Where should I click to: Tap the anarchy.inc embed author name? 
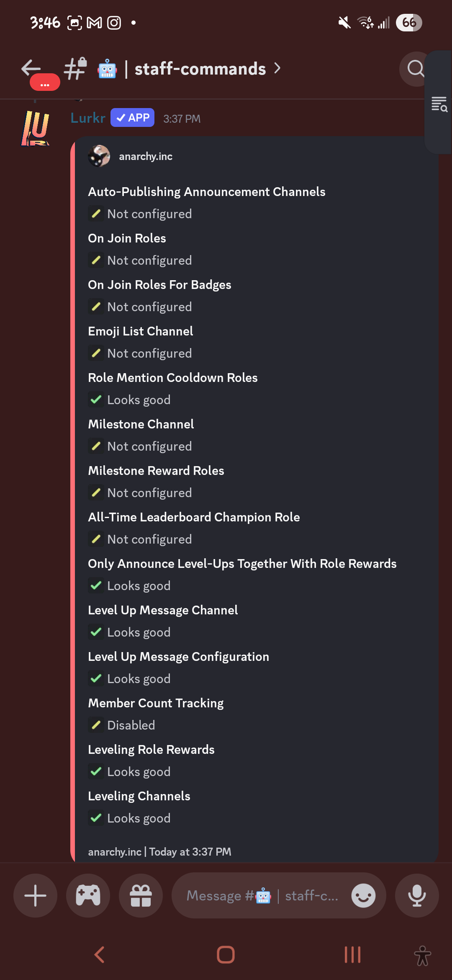(x=146, y=157)
